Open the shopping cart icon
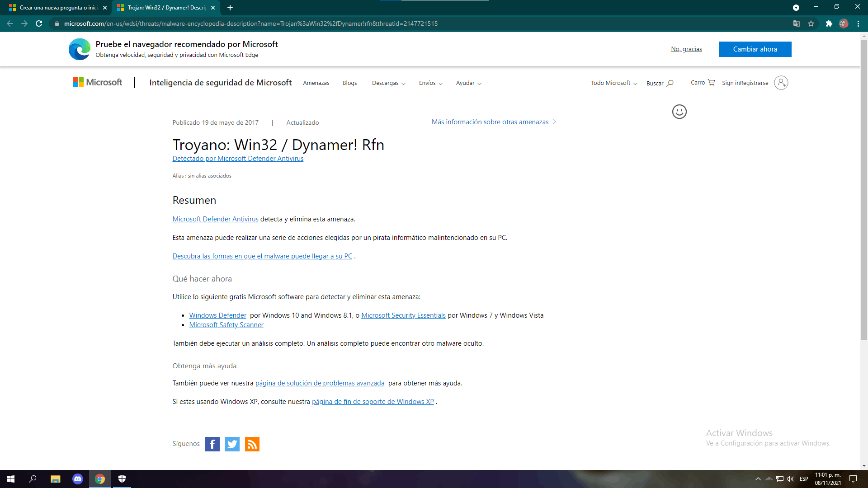This screenshot has width=868, height=488. pos(711,83)
